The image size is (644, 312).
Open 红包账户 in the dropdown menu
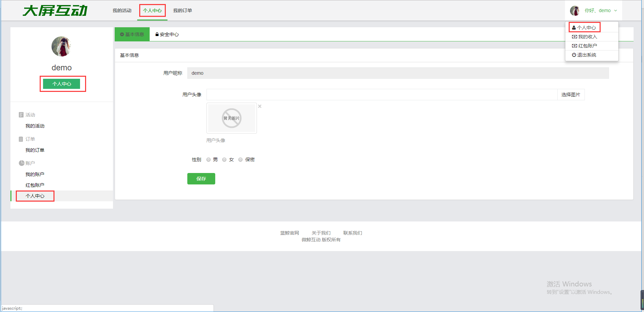(x=587, y=46)
